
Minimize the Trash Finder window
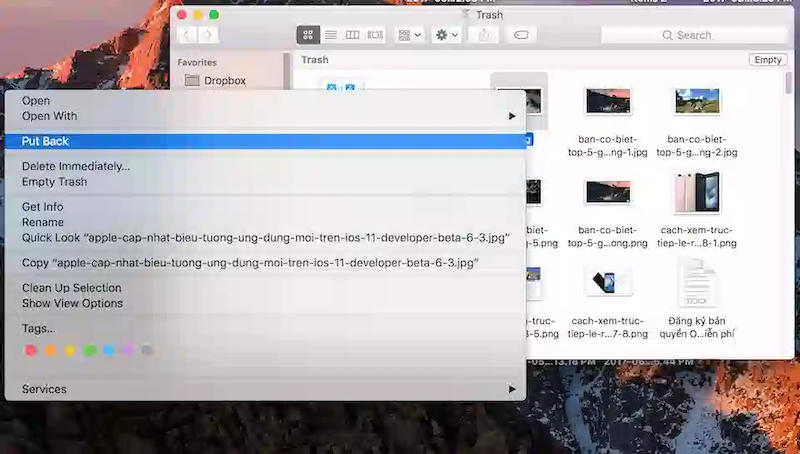click(x=198, y=15)
